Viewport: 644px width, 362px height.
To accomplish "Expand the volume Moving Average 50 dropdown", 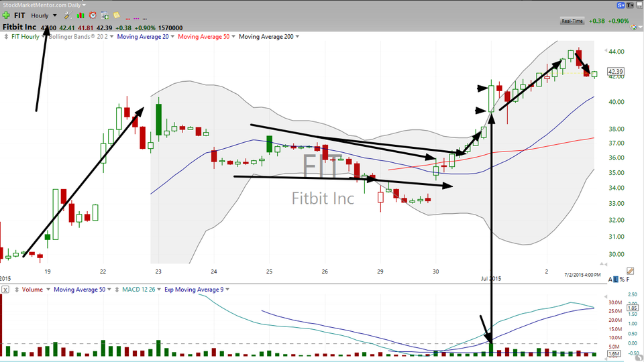I will click(109, 290).
